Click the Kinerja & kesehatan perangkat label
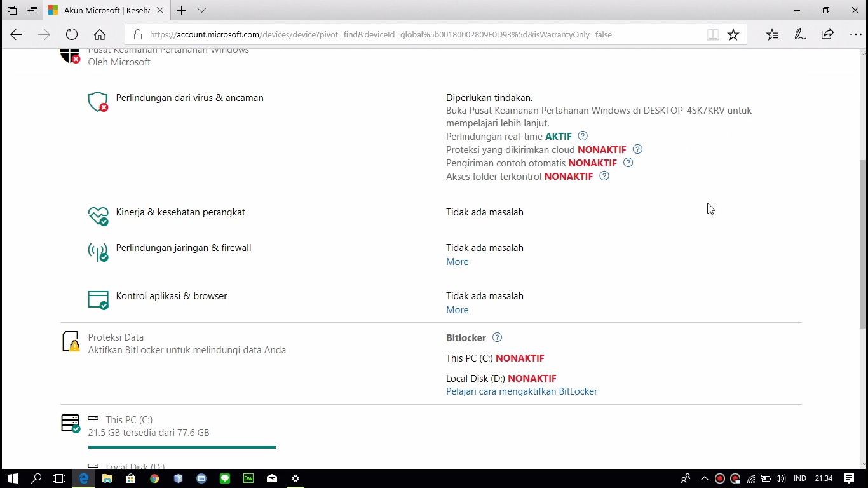This screenshot has height=488, width=868. point(180,212)
